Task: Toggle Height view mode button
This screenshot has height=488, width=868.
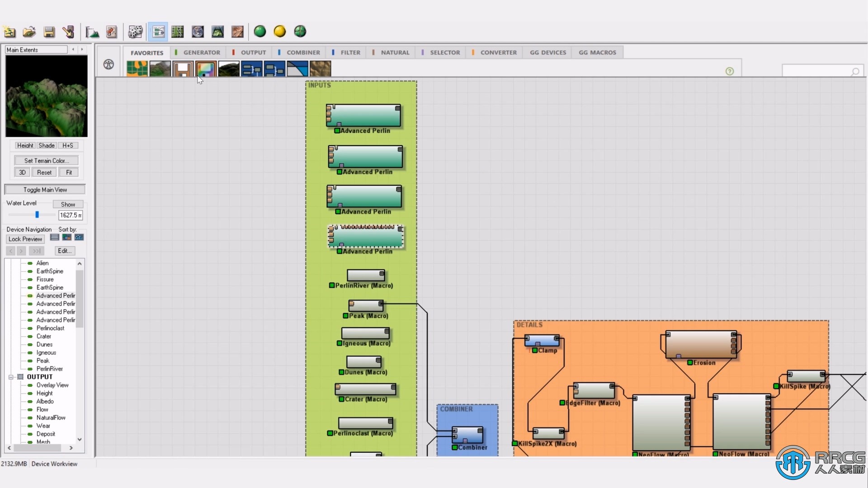Action: tap(25, 145)
